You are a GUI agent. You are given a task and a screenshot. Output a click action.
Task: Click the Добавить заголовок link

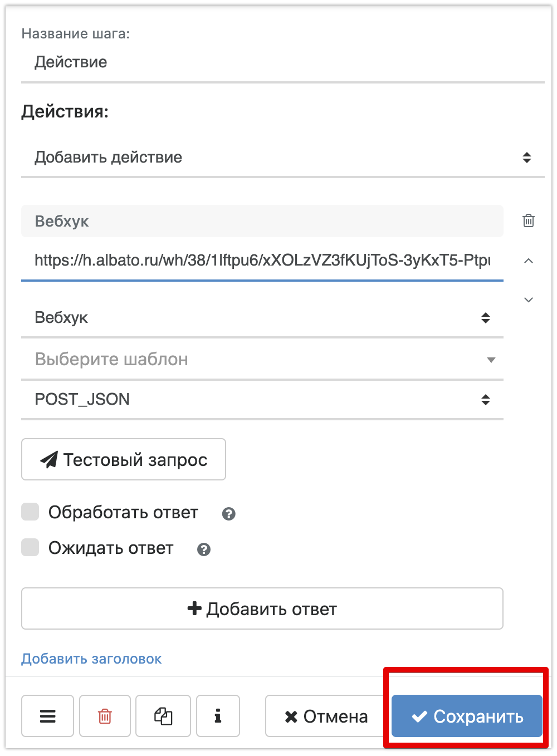coord(91,659)
